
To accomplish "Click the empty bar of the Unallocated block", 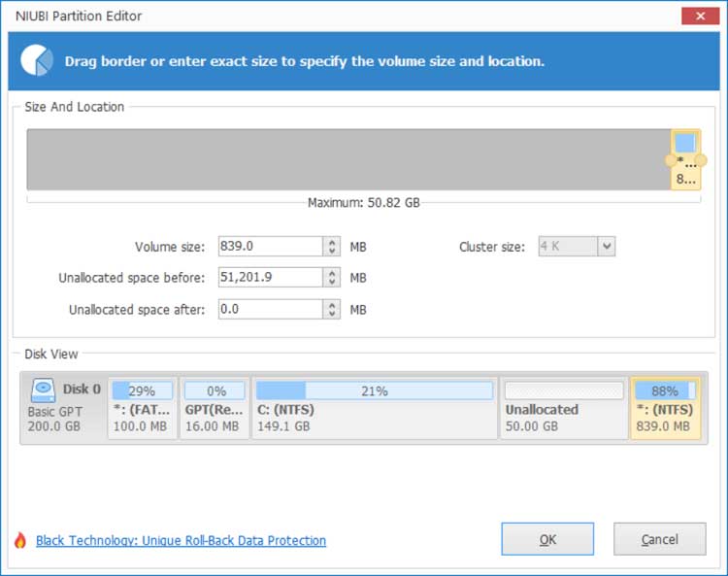I will click(x=564, y=390).
